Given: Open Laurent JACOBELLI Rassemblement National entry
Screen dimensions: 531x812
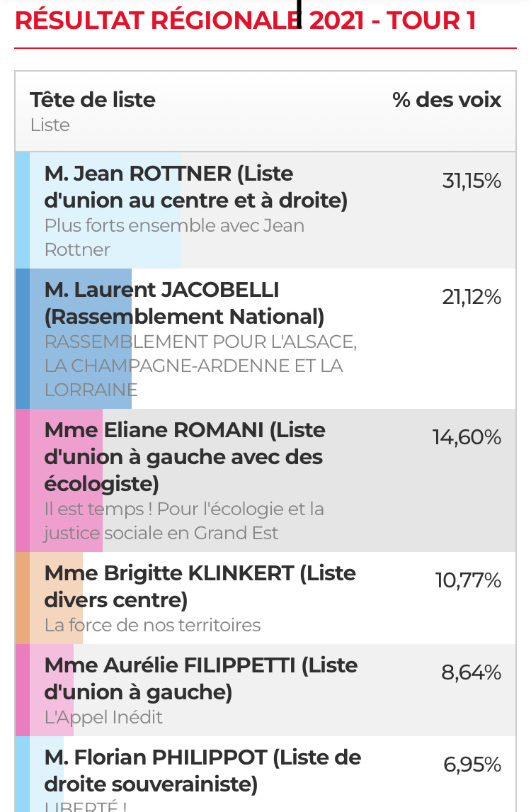Looking at the screenshot, I should (265, 339).
